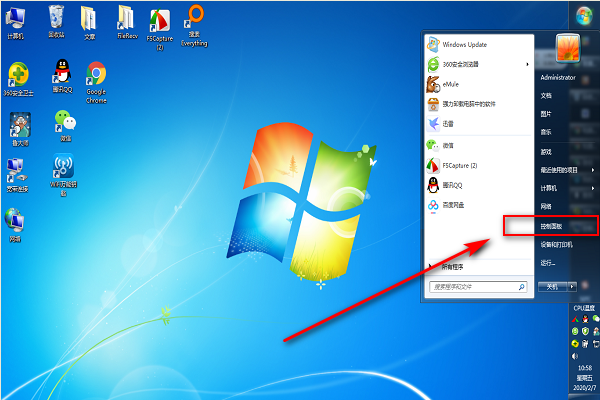Launch the FSCapture (2) desktop shortcut
The width and height of the screenshot is (600, 400).
tap(160, 30)
